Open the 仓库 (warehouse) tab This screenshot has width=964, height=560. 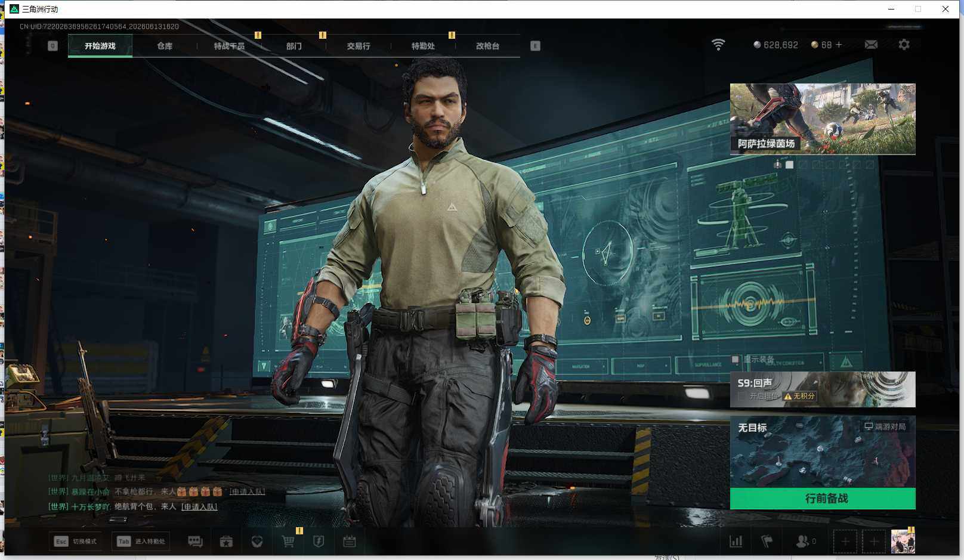[165, 46]
